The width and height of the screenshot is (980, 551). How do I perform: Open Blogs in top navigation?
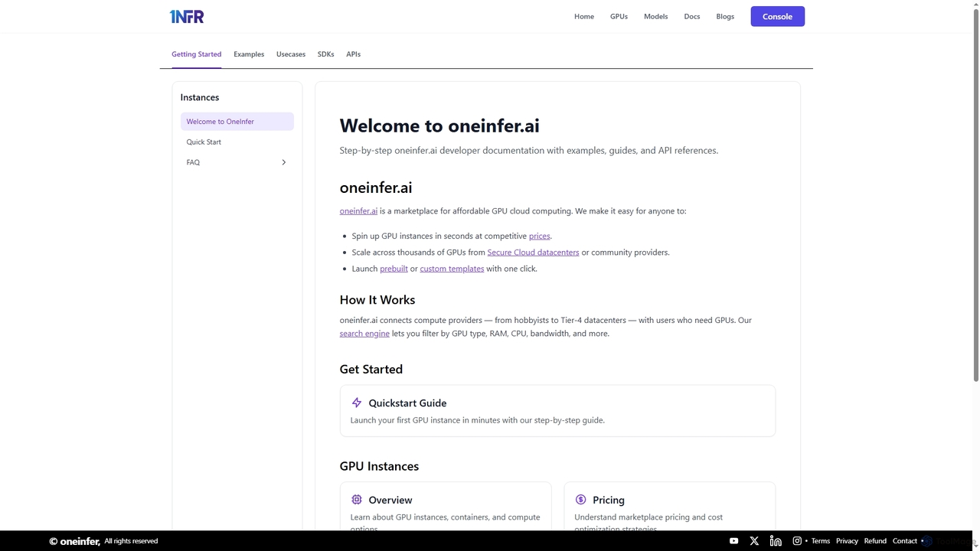pyautogui.click(x=725, y=16)
